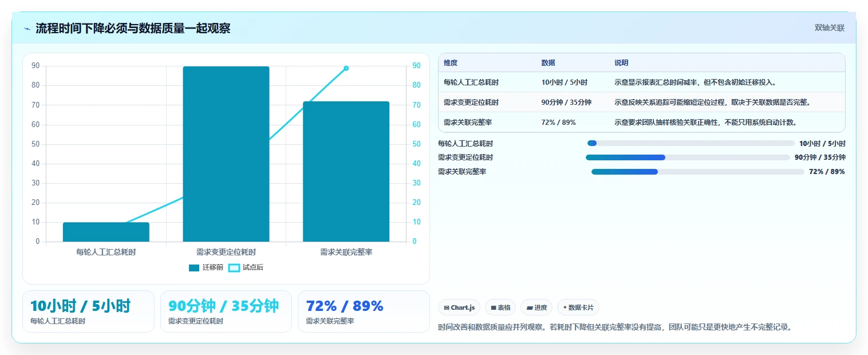Click table value 10小时 / 5小时

click(564, 82)
